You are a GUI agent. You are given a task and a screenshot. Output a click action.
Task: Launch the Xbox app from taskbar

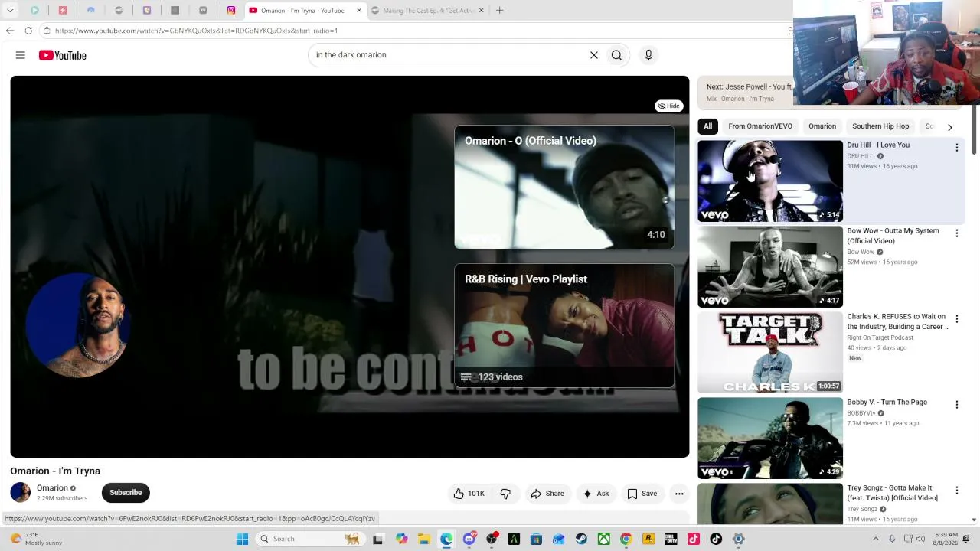[x=604, y=539]
